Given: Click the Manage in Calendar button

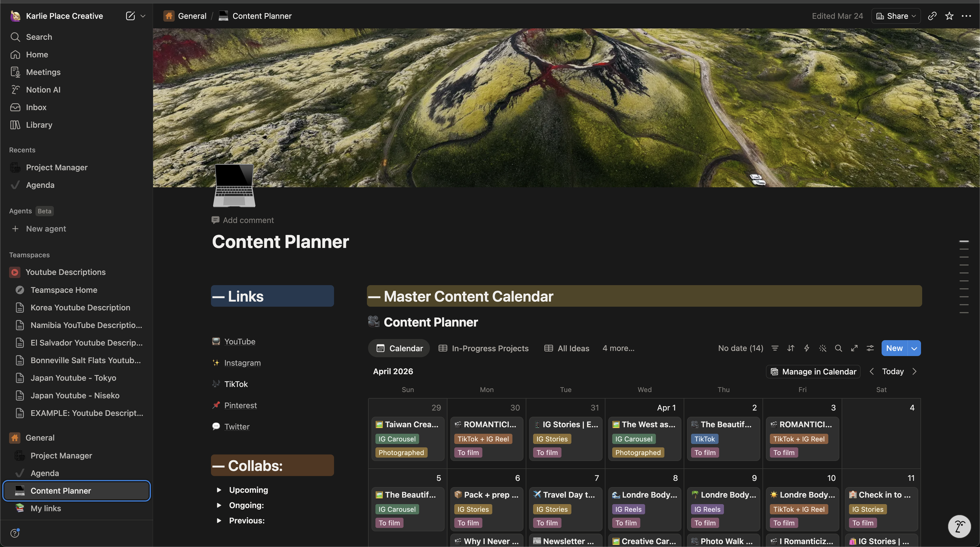Looking at the screenshot, I should coord(813,372).
